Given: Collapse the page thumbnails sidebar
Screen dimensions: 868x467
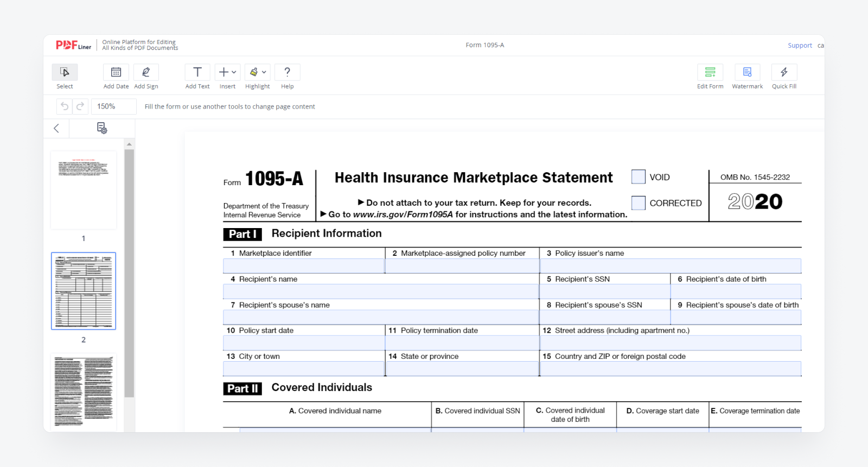Looking at the screenshot, I should (x=56, y=128).
